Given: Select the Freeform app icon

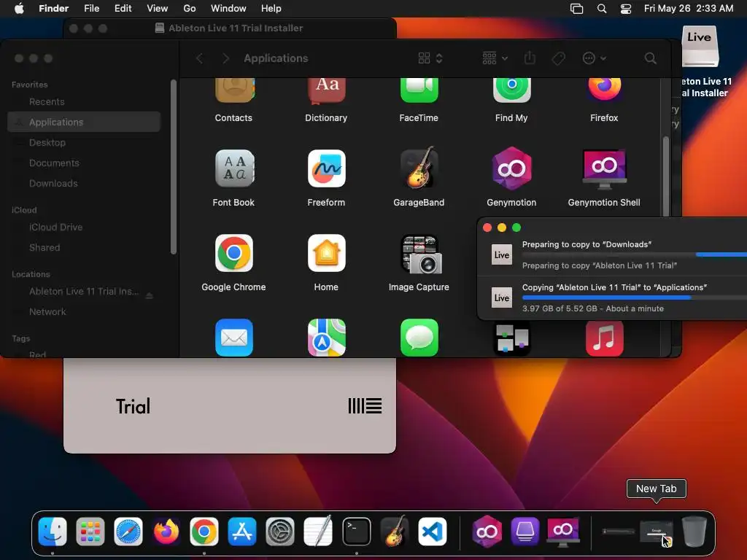Looking at the screenshot, I should (x=326, y=168).
